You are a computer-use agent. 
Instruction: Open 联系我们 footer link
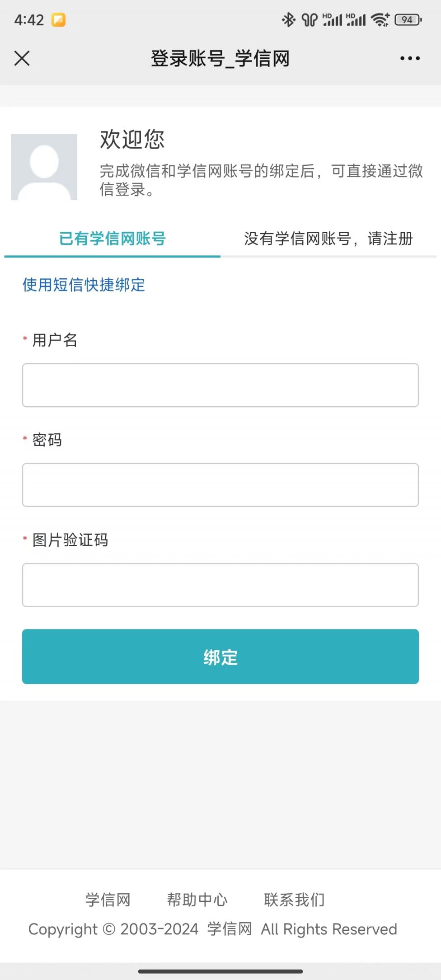coord(295,900)
